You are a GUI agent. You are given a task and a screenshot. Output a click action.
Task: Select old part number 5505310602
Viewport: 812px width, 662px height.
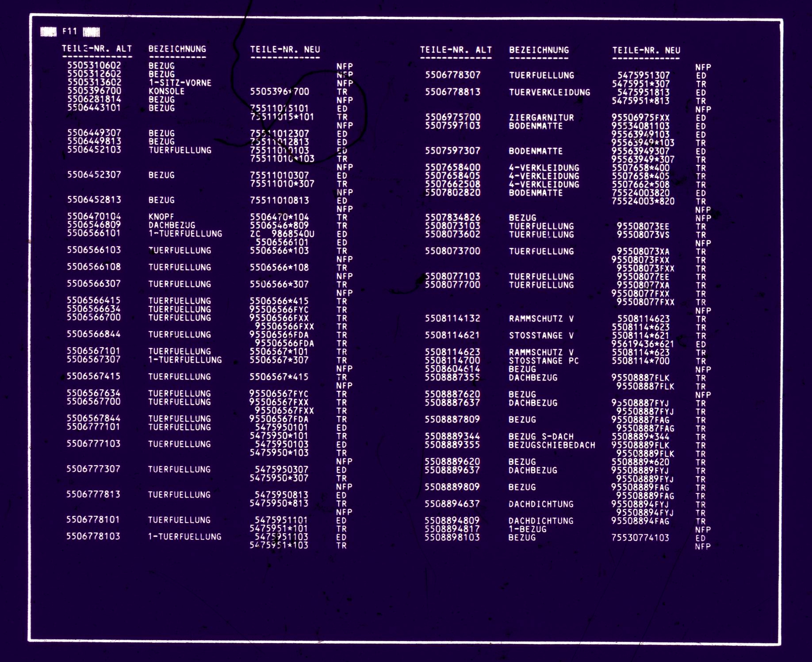click(x=94, y=65)
